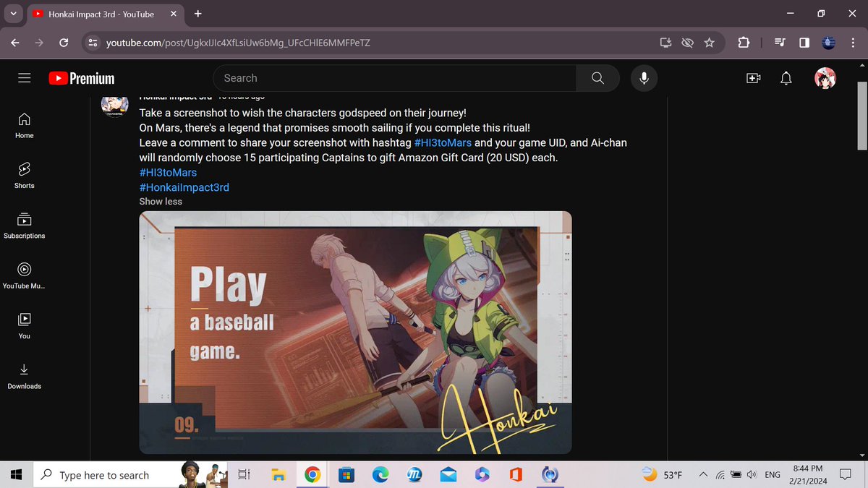
Task: Open the YouTube account avatar menu
Action: [x=825, y=78]
